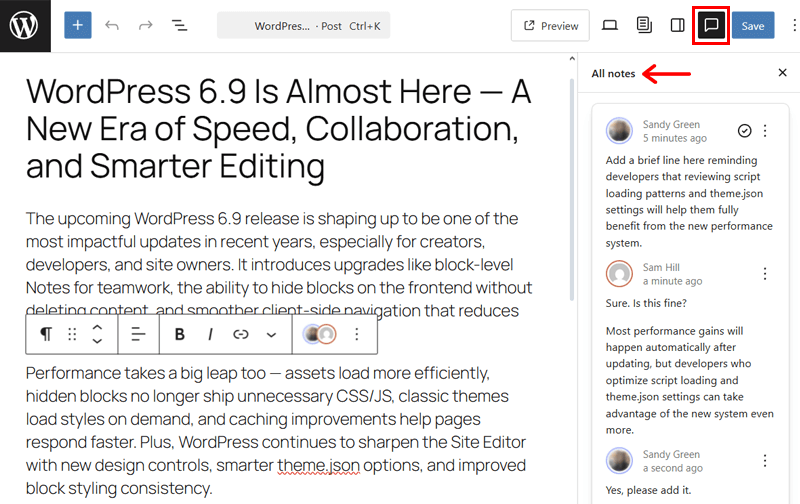Toggle the settings sidebar panel icon

[678, 25]
